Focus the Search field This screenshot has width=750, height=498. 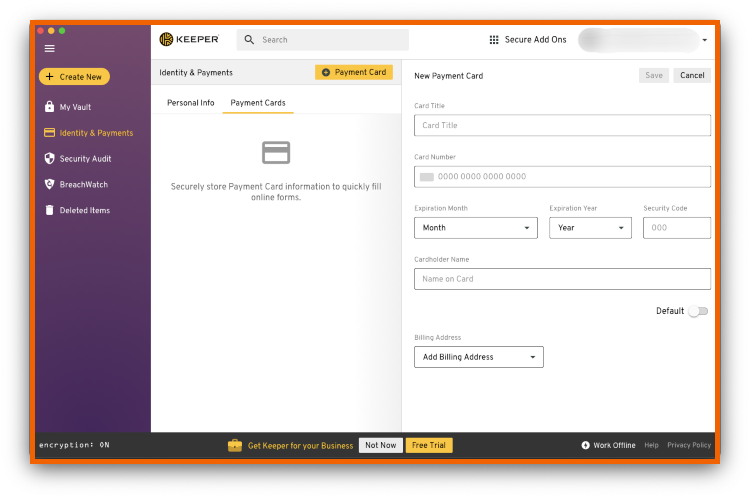pyautogui.click(x=322, y=40)
